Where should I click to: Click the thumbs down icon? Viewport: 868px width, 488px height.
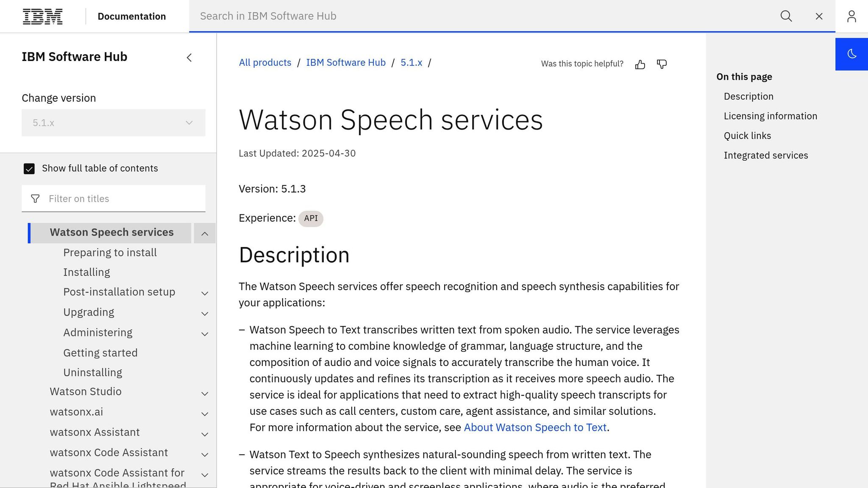click(x=662, y=64)
